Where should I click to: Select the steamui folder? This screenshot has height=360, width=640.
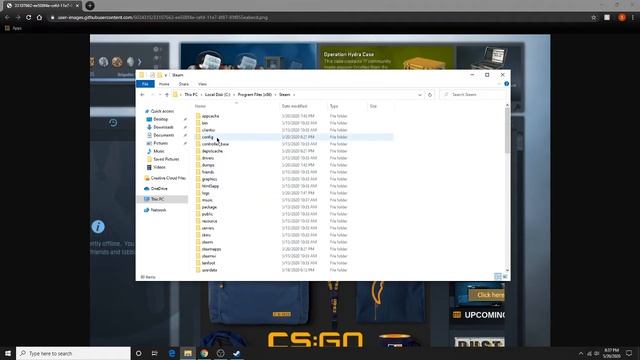pos(209,256)
